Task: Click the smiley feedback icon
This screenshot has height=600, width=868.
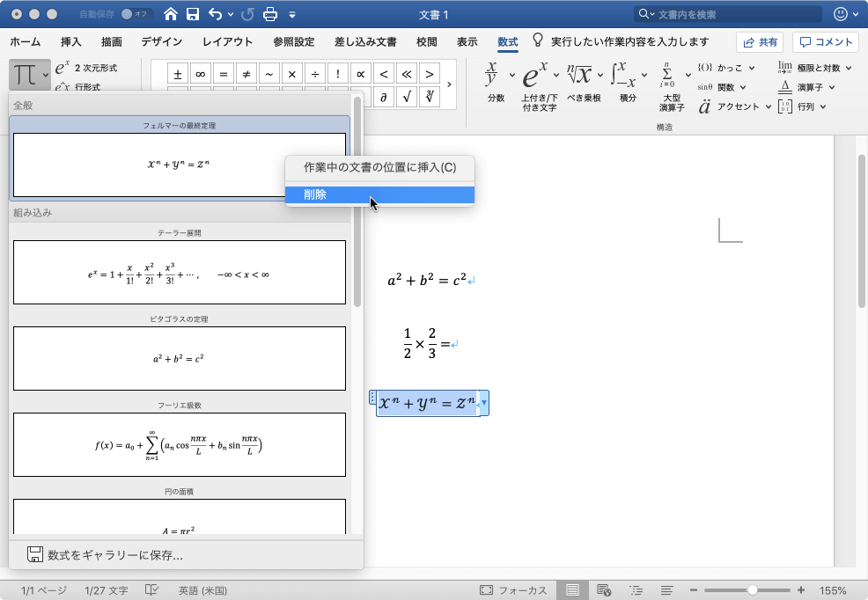Action: (841, 14)
